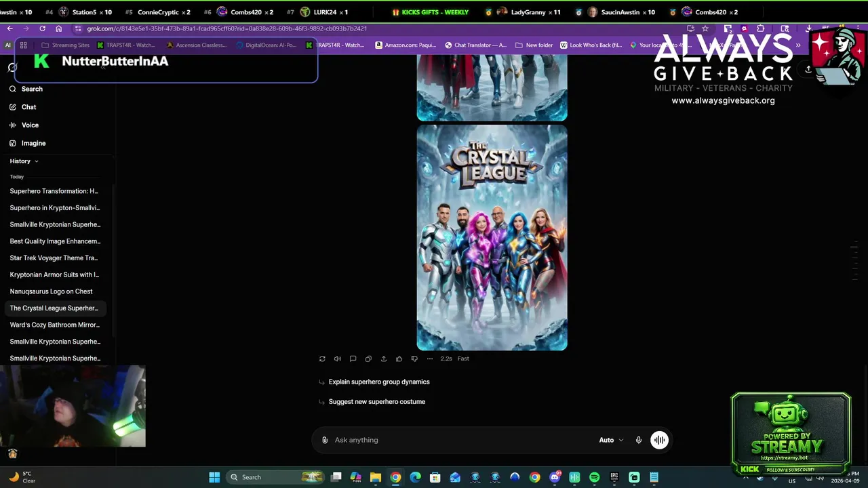Give the response a thumbs down
Image resolution: width=868 pixels, height=488 pixels.
click(x=414, y=359)
